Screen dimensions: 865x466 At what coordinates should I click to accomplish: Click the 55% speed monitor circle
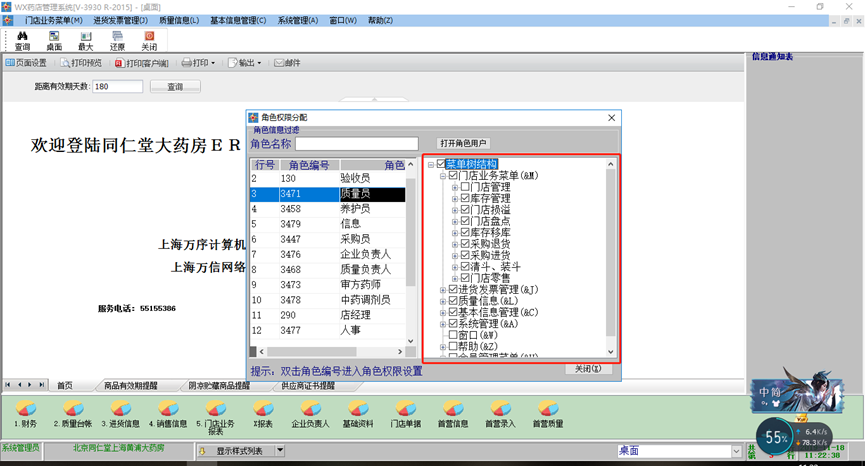coord(775,437)
